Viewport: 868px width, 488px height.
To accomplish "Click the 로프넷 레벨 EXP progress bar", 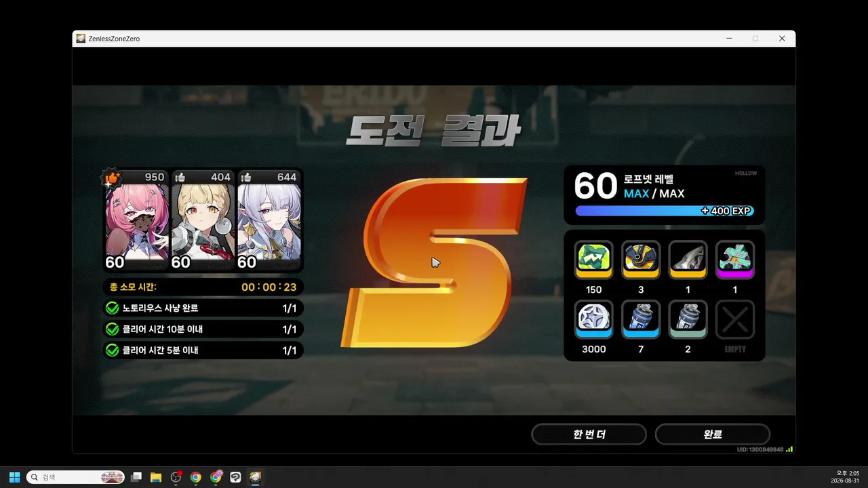I will point(665,211).
